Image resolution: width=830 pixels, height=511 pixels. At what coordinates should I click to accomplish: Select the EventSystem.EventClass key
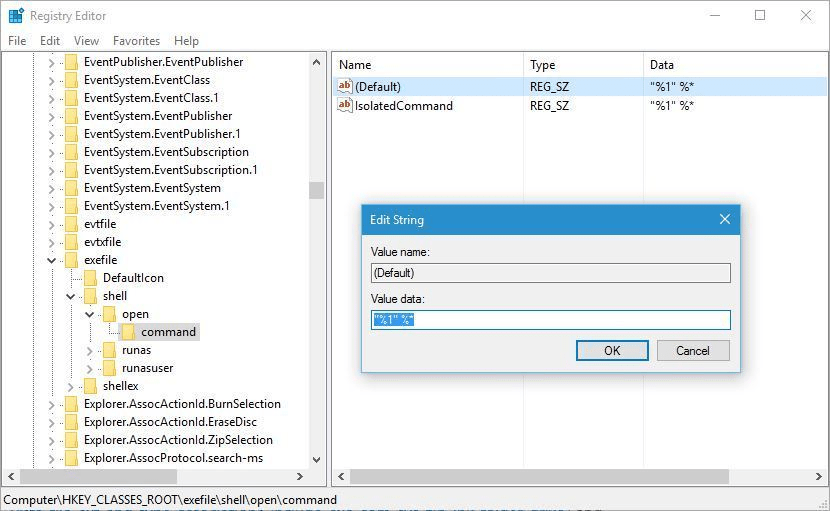coord(146,80)
